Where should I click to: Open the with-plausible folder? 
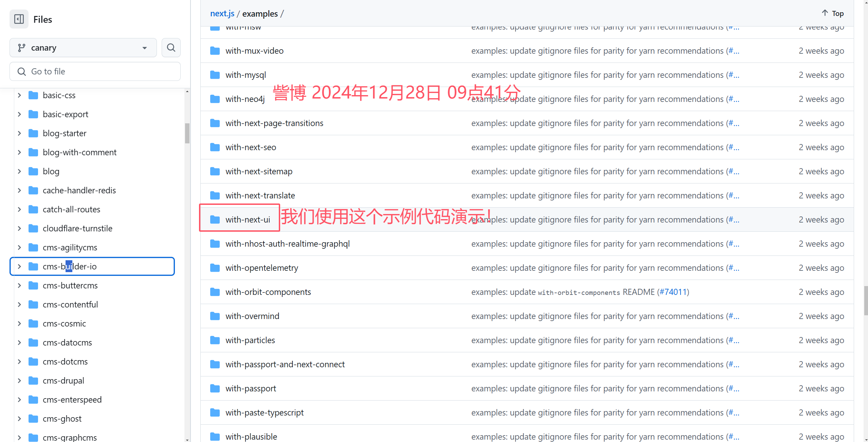[x=251, y=437]
